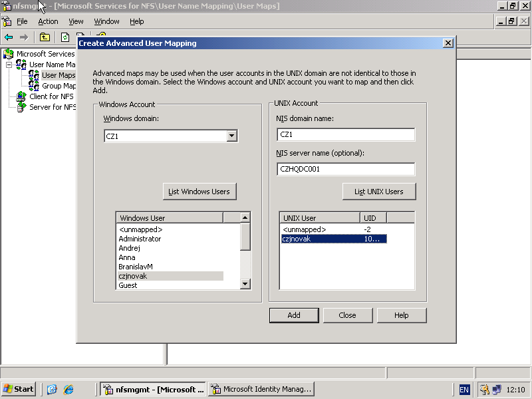Click the Refresh toolbar icon

pyautogui.click(x=65, y=37)
